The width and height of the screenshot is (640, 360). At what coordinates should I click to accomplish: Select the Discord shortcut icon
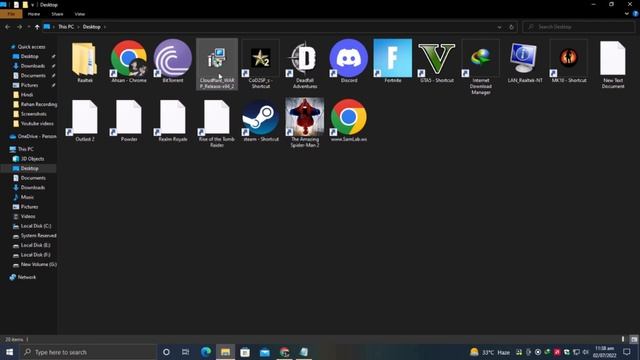[349, 58]
